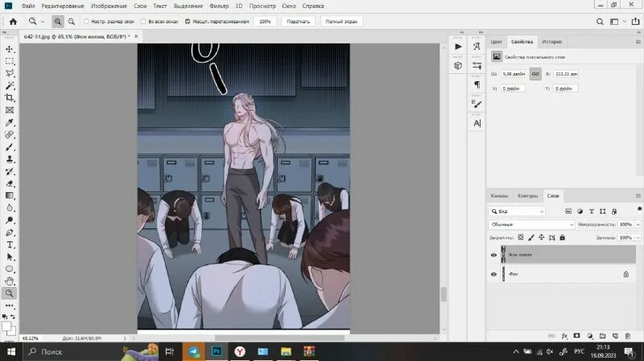The height and width of the screenshot is (361, 644).
Task: Select the Move tool
Action: coord(10,49)
